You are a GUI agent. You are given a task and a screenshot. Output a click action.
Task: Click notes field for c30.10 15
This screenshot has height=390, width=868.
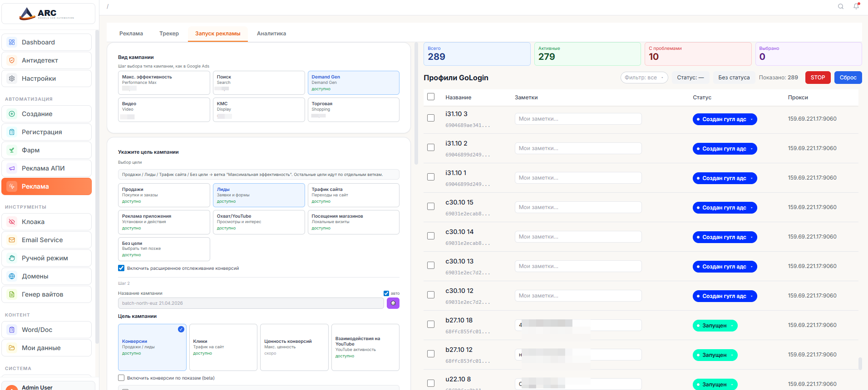(577, 207)
